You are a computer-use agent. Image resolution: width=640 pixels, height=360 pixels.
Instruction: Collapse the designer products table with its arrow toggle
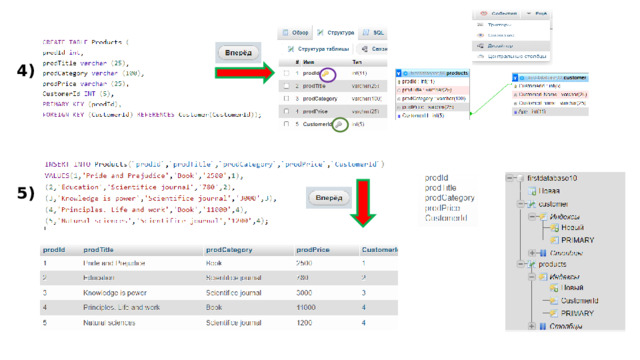pos(399,73)
